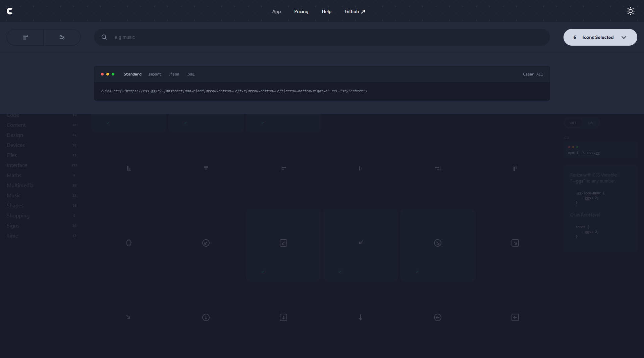Screen dimensions: 644x358
Task: Open the filter options control
Action: click(62, 37)
